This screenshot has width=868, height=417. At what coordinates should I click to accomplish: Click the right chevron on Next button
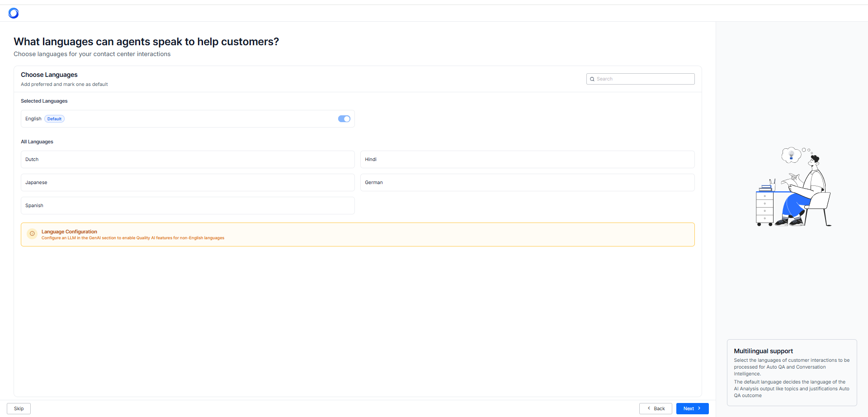[699, 408]
